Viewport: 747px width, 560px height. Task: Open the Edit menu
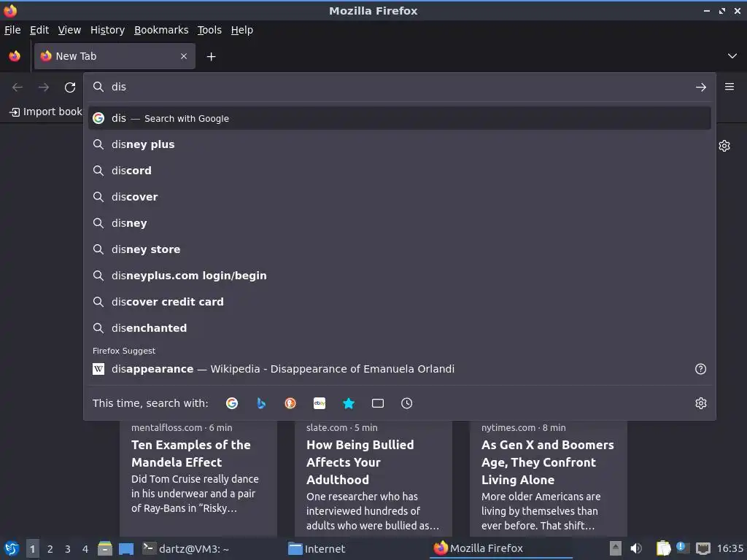point(39,30)
